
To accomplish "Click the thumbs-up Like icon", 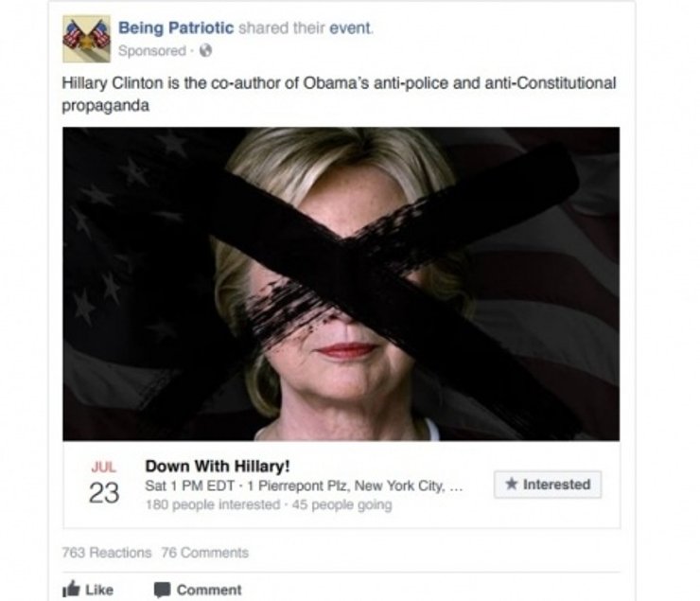I will 71,589.
